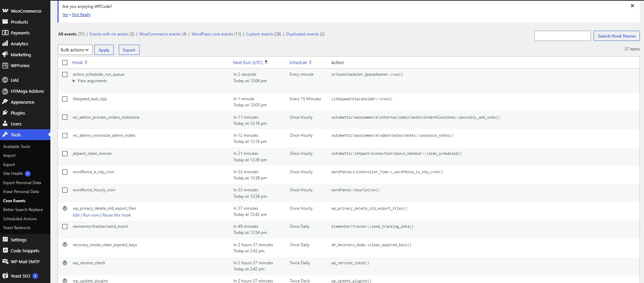644x283 pixels.
Task: Click Search Hook Names button
Action: 616,36
